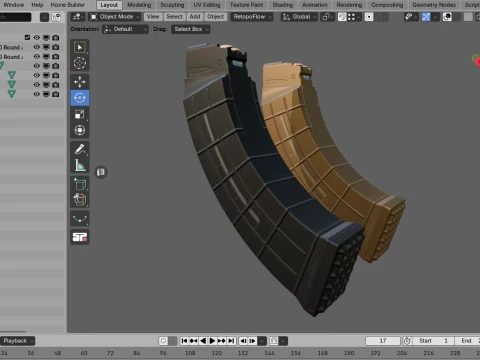The image size is (480, 360).
Task: Open the editor type dropdown
Action: [78, 17]
